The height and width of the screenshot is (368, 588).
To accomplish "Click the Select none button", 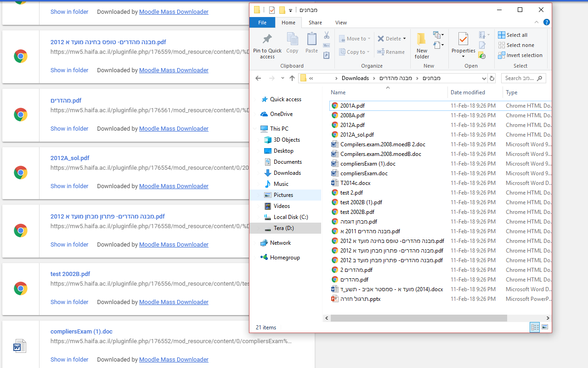I will (x=516, y=45).
